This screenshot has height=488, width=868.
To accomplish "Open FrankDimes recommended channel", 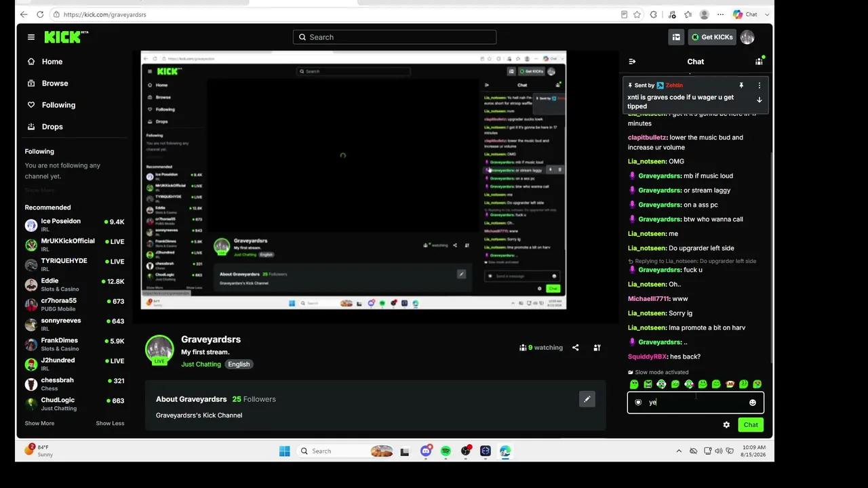I will click(75, 344).
